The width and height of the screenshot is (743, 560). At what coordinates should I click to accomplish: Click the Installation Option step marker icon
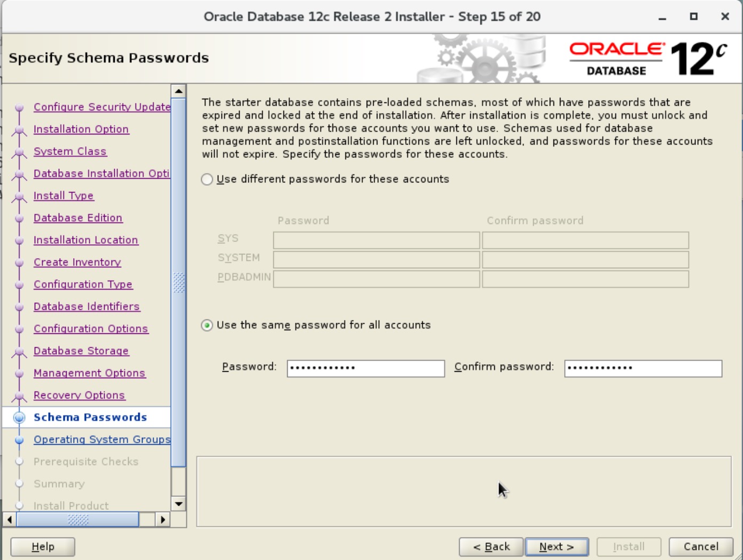point(19,130)
